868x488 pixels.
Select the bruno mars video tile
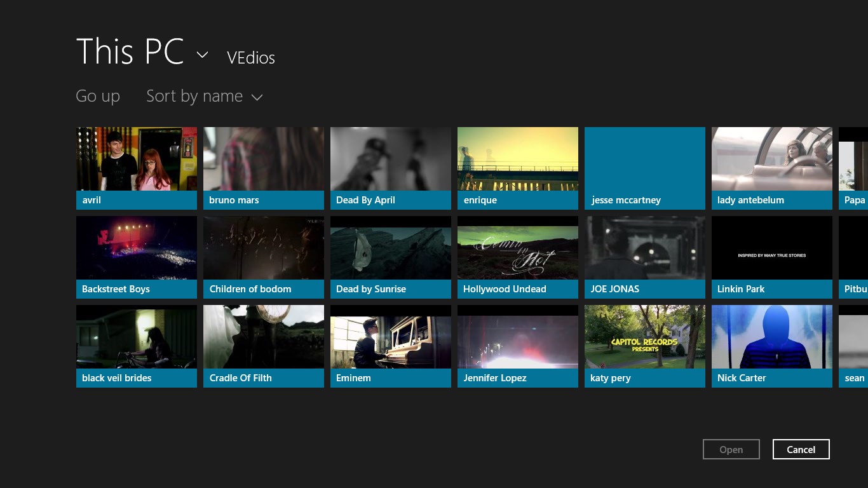[264, 168]
